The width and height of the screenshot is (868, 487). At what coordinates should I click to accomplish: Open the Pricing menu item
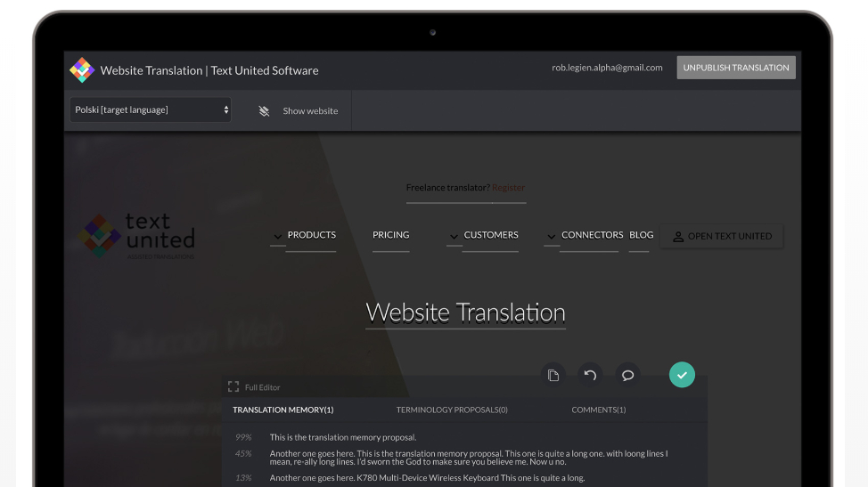coord(391,235)
